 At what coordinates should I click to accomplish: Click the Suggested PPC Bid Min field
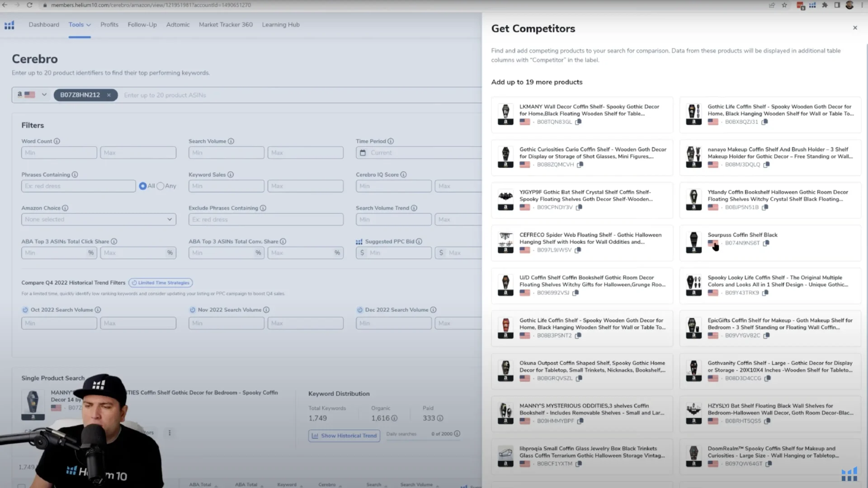click(x=393, y=253)
